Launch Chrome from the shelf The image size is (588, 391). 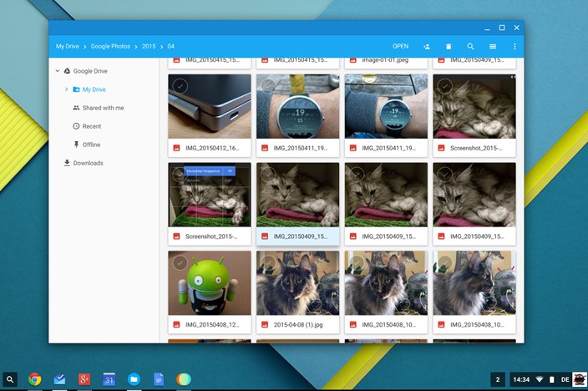pyautogui.click(x=34, y=379)
